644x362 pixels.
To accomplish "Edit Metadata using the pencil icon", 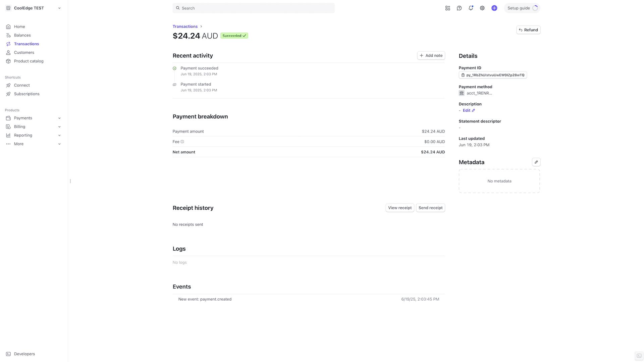I will 536,162.
